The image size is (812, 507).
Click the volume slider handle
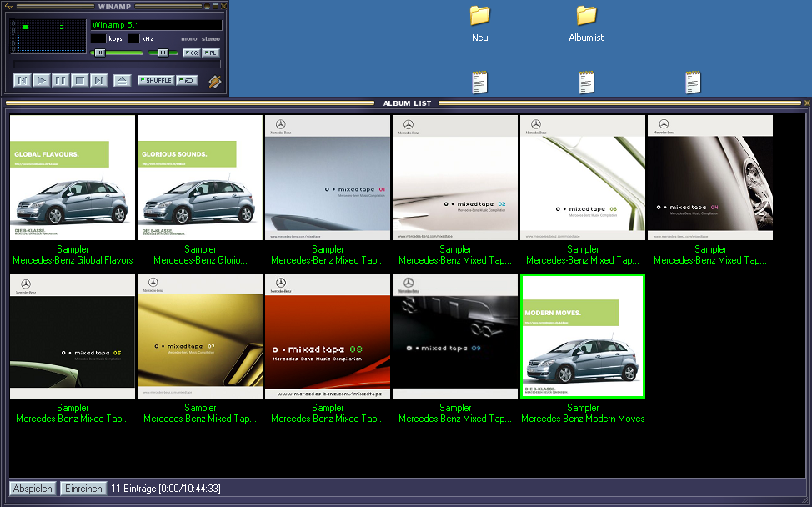(99, 53)
